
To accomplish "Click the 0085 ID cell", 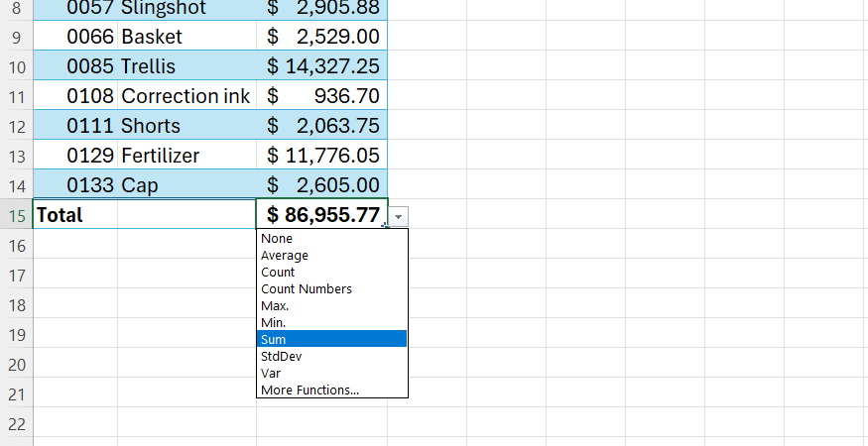I will point(75,65).
